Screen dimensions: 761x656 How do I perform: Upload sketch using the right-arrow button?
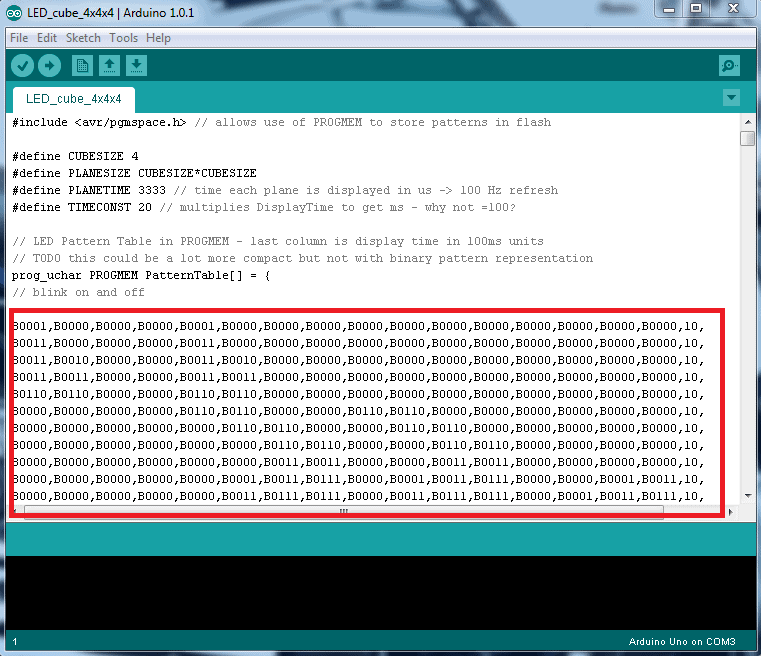(x=50, y=66)
